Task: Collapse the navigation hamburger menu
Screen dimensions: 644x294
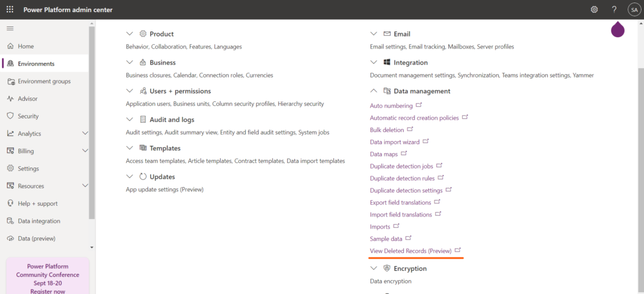Action: pos(10,29)
